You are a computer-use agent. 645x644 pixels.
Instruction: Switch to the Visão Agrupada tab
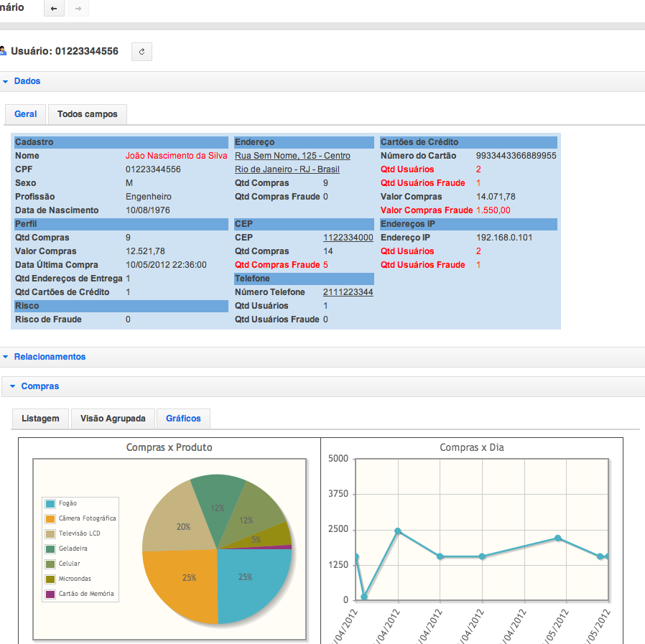113,419
